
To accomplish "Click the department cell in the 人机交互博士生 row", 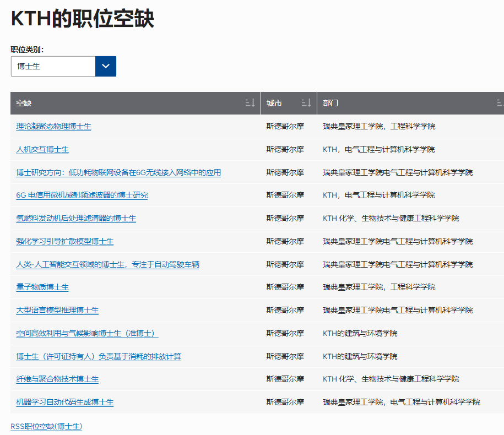I will (x=378, y=149).
